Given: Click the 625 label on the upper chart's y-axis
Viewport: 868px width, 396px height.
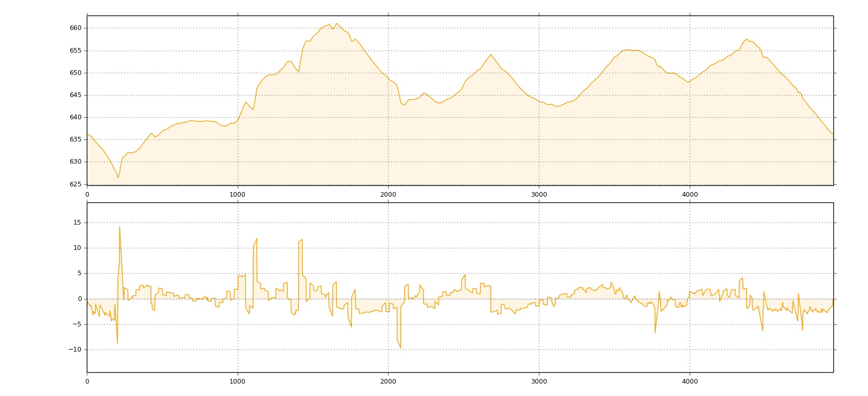Looking at the screenshot, I should point(75,184).
